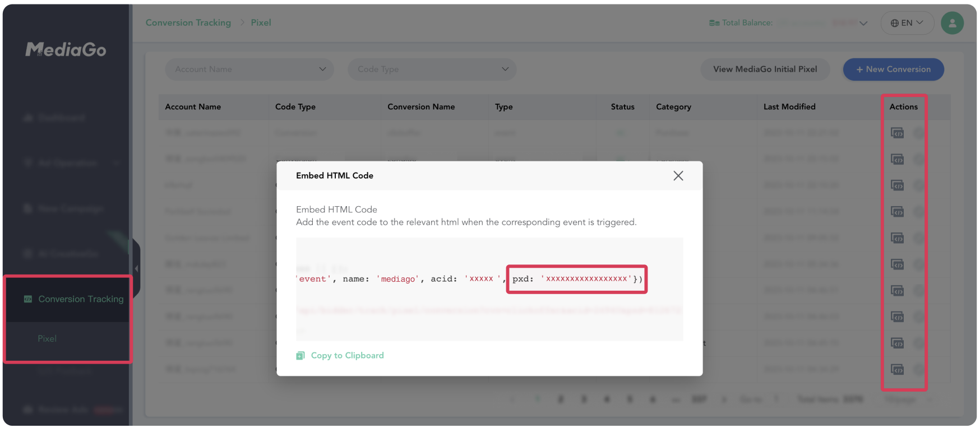The image size is (980, 428).
Task: Expand the EN language dropdown
Action: 920,22
